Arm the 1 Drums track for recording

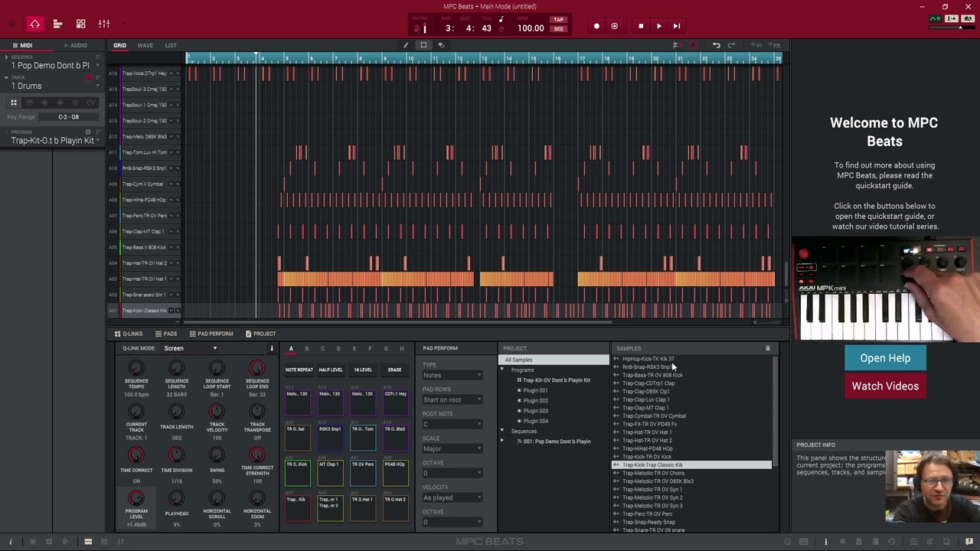89,78
